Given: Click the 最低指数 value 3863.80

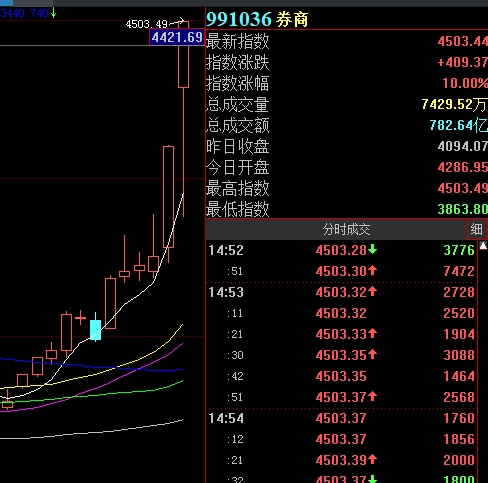Looking at the screenshot, I should coord(463,209).
